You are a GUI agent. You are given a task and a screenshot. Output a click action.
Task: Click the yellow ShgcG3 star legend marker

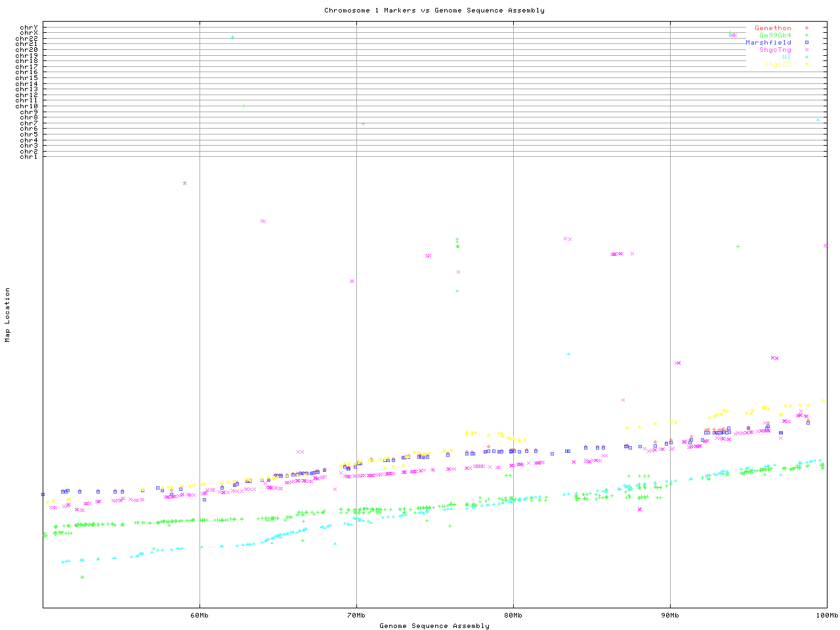(807, 64)
